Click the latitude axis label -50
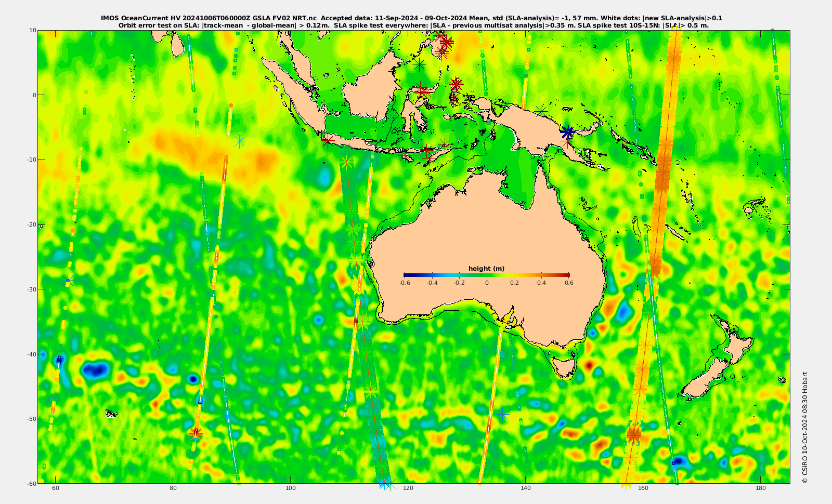This screenshot has width=832, height=504. click(x=31, y=419)
